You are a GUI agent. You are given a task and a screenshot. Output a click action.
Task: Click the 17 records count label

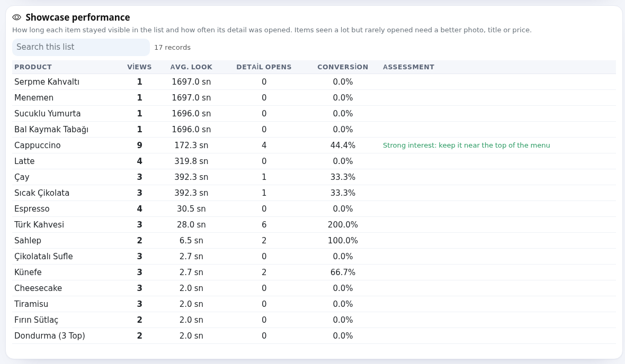tap(172, 48)
